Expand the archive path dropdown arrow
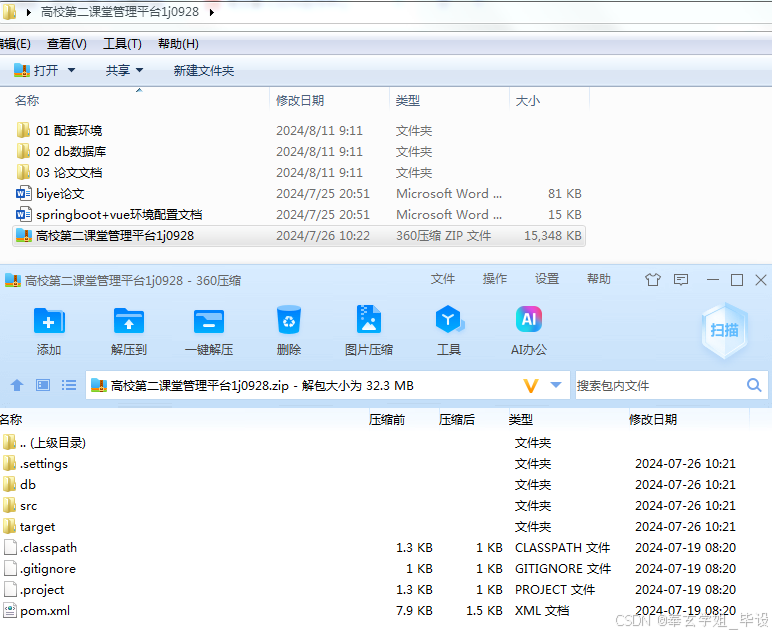The width and height of the screenshot is (772, 634). [x=556, y=385]
